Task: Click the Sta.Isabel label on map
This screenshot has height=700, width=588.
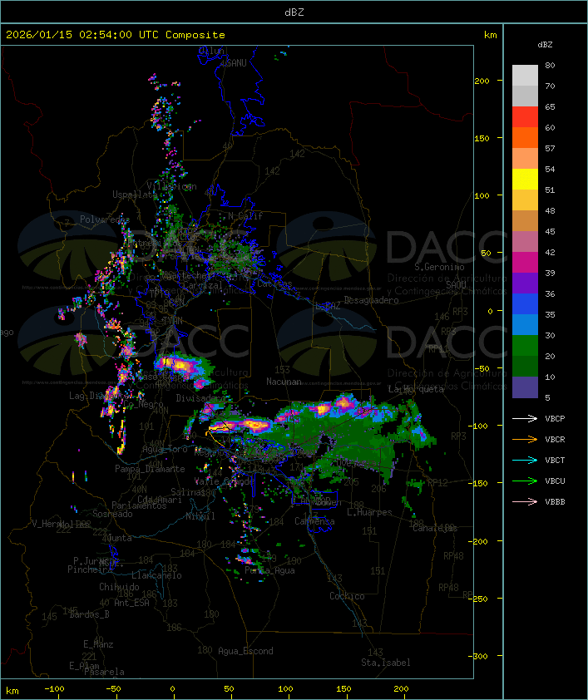Action: pyautogui.click(x=385, y=663)
